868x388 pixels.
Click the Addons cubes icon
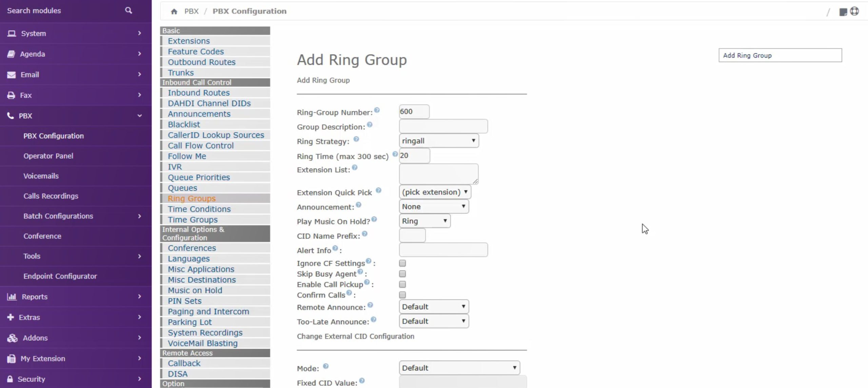pos(12,338)
